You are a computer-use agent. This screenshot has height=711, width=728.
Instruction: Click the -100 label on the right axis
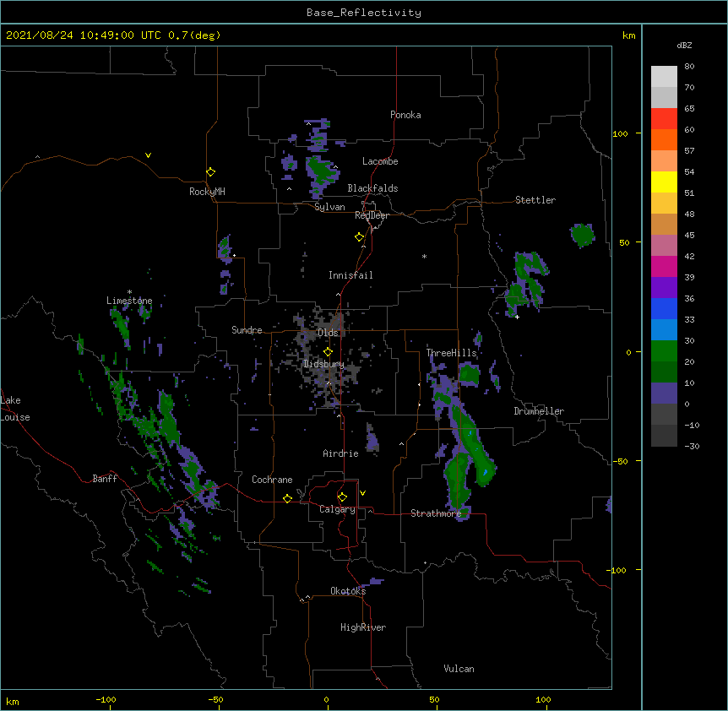coord(617,570)
